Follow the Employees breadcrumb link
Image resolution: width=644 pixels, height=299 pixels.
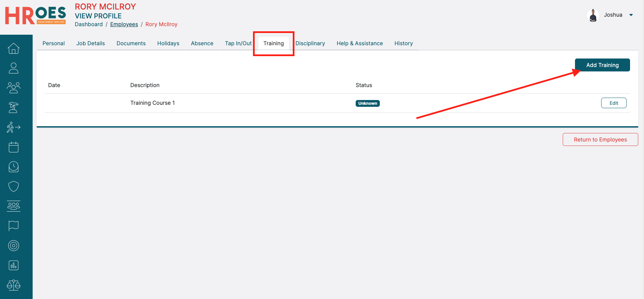coord(124,24)
